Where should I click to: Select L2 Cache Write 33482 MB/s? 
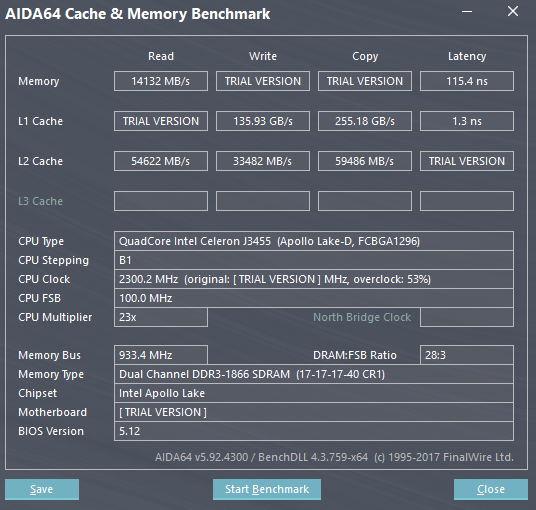coord(263,161)
